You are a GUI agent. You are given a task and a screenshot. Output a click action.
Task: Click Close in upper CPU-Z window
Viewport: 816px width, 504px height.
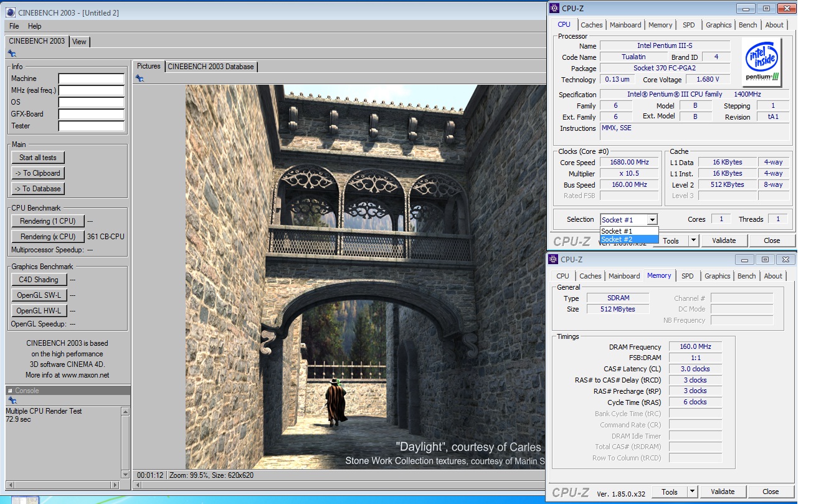[772, 240]
